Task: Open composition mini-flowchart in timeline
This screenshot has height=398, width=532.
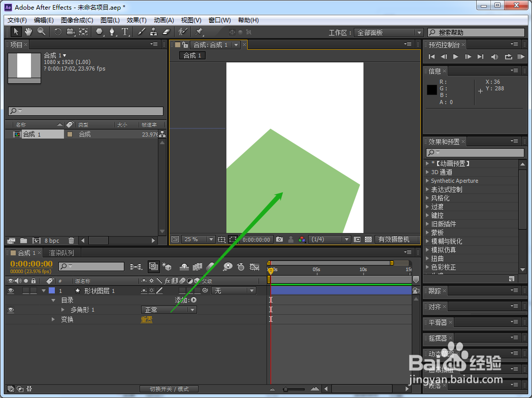Action: tap(136, 267)
